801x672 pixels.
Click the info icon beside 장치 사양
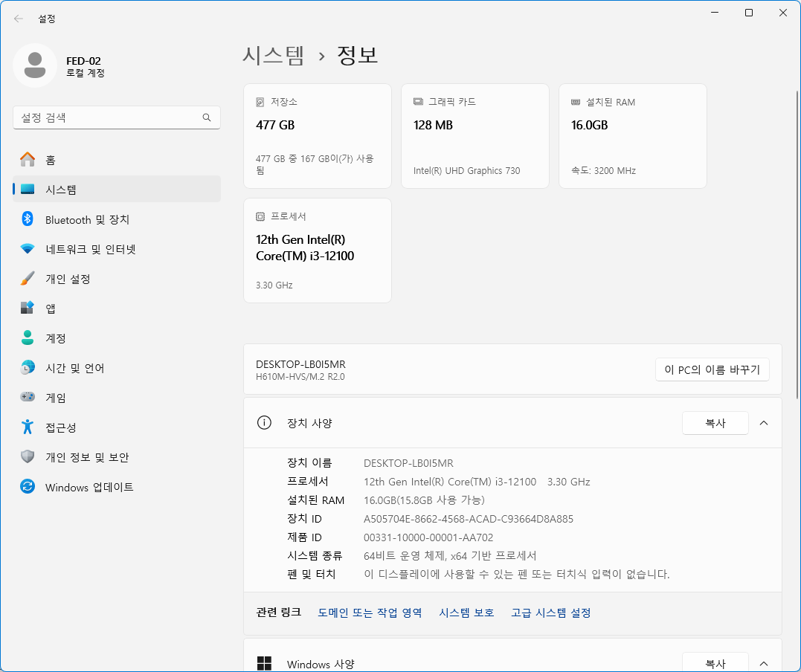(264, 423)
